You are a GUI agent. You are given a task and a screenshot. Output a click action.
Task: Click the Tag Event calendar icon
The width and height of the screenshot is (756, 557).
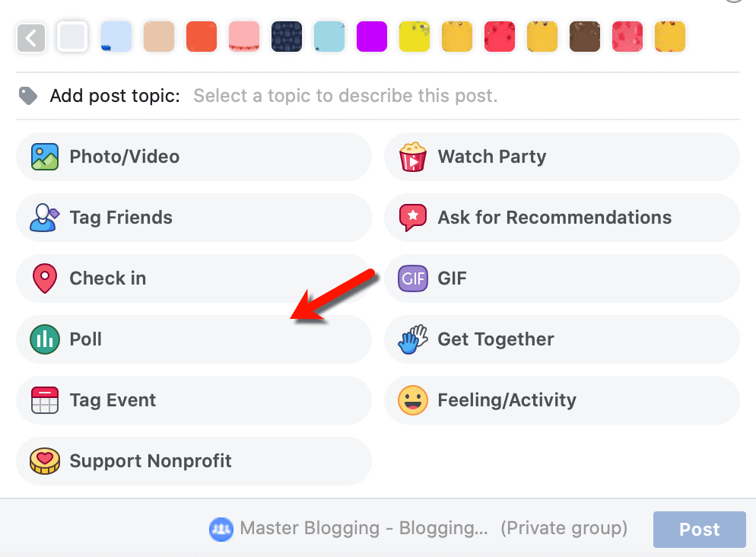[x=45, y=400]
